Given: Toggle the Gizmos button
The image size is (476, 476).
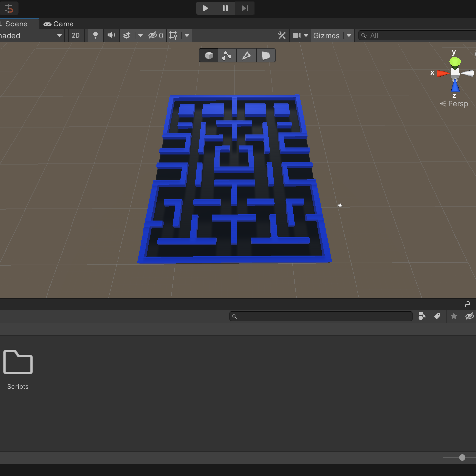Looking at the screenshot, I should click(327, 36).
